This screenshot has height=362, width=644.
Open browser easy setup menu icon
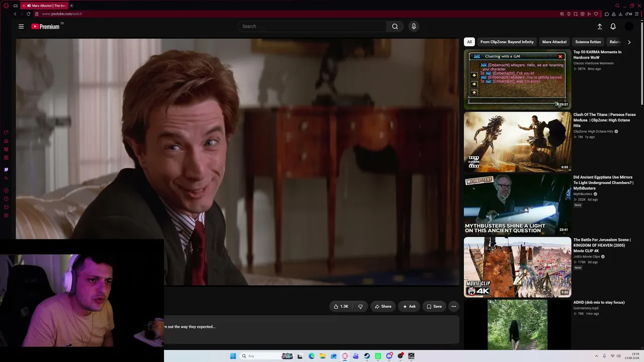tap(637, 14)
